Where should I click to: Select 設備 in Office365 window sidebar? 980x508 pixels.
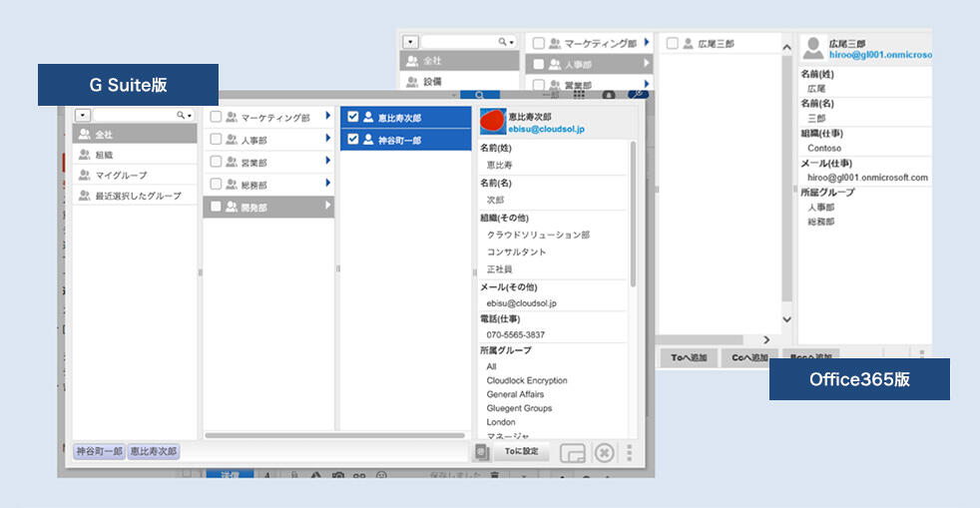459,81
